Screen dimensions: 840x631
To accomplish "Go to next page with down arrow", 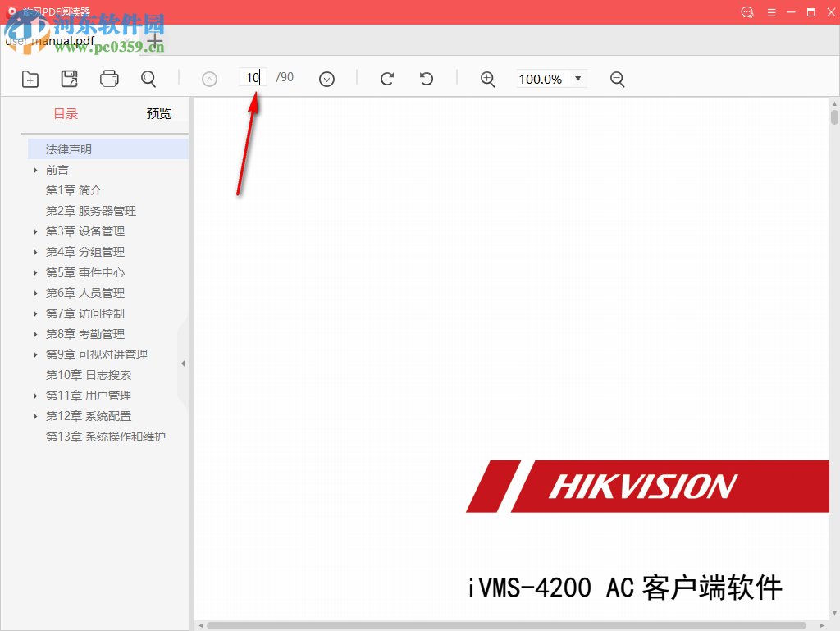I will (x=326, y=80).
